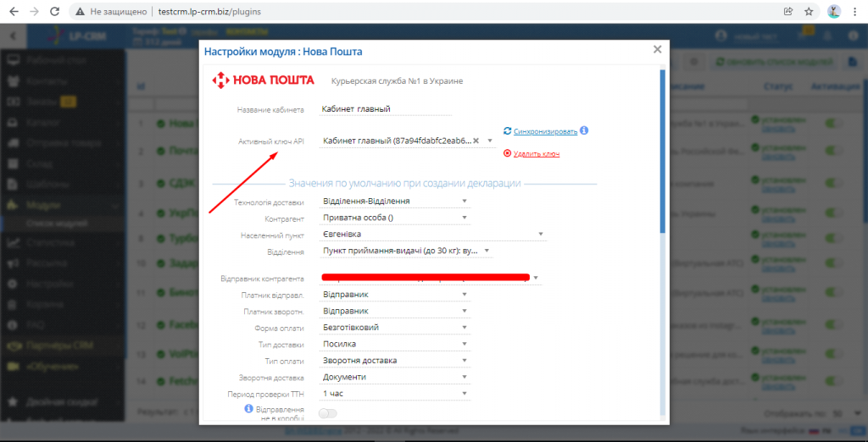
Task: Click the browser address bar URL
Action: [x=209, y=11]
